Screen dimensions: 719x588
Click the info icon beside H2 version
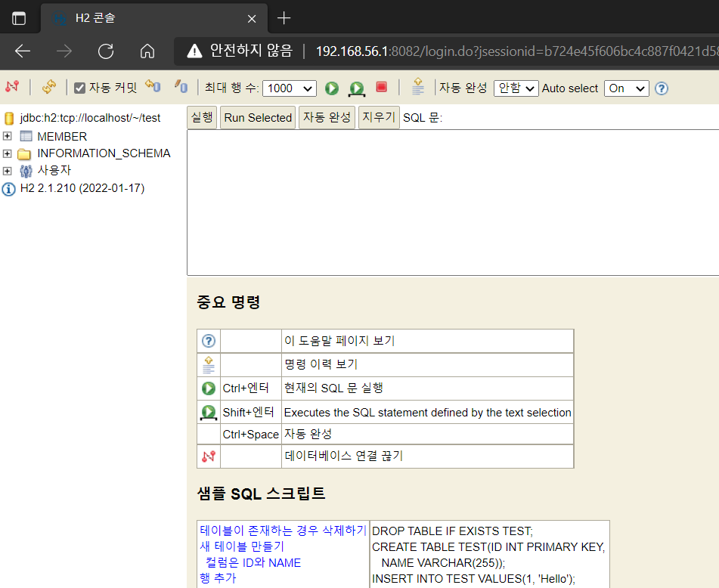point(9,189)
